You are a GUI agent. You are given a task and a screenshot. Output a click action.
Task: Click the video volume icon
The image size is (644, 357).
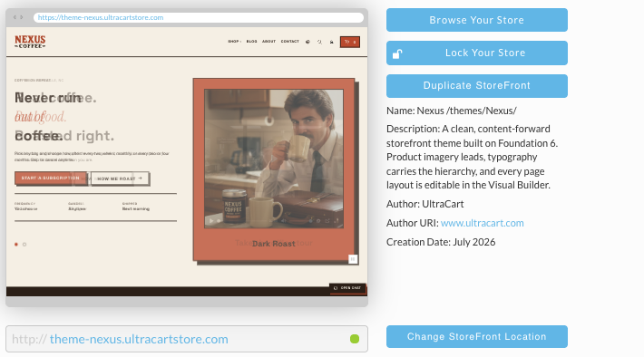pos(283,221)
